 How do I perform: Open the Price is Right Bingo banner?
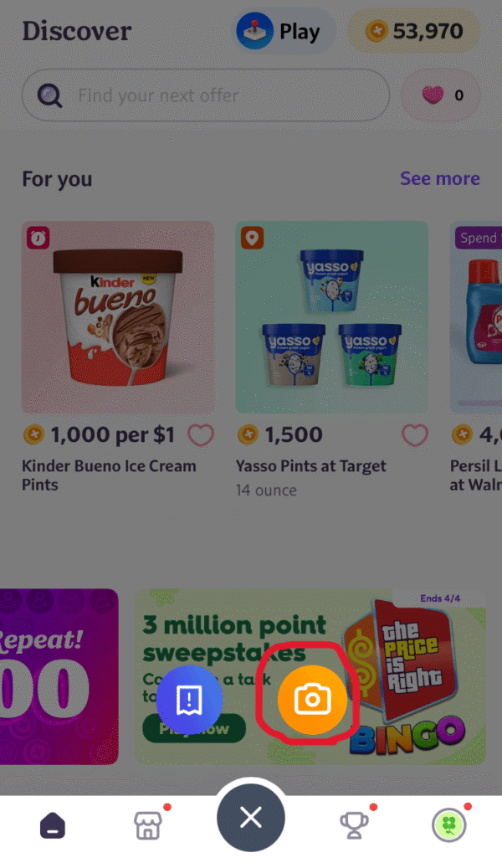310,676
